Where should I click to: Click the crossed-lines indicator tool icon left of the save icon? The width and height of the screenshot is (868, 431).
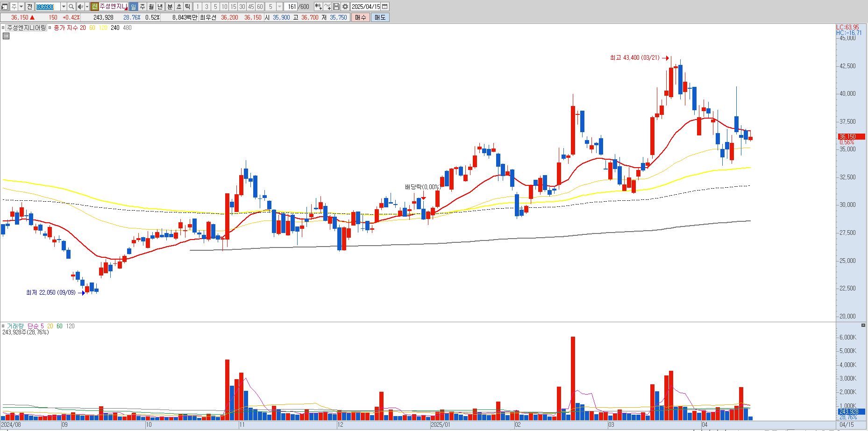click(x=327, y=7)
